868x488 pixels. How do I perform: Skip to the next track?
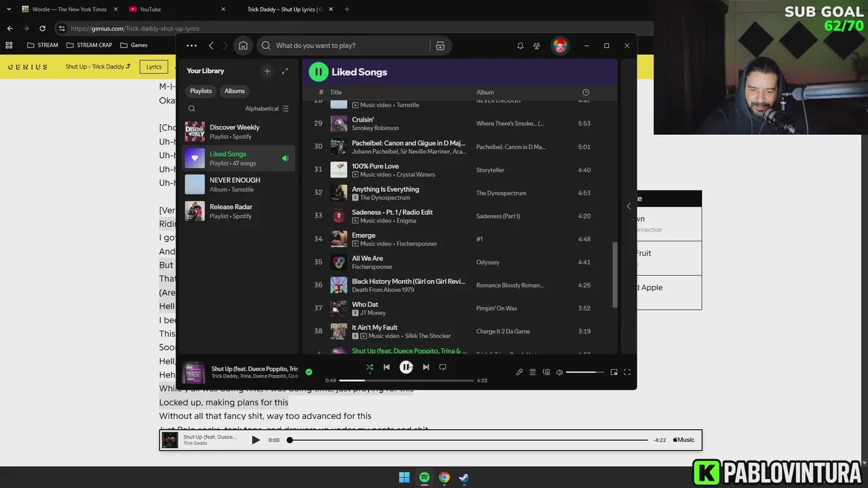point(425,367)
